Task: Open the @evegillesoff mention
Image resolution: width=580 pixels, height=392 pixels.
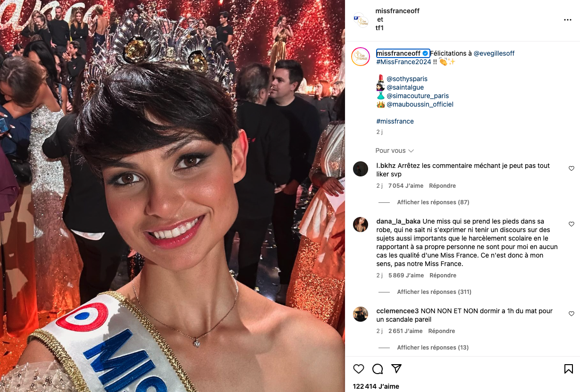Action: (494, 53)
